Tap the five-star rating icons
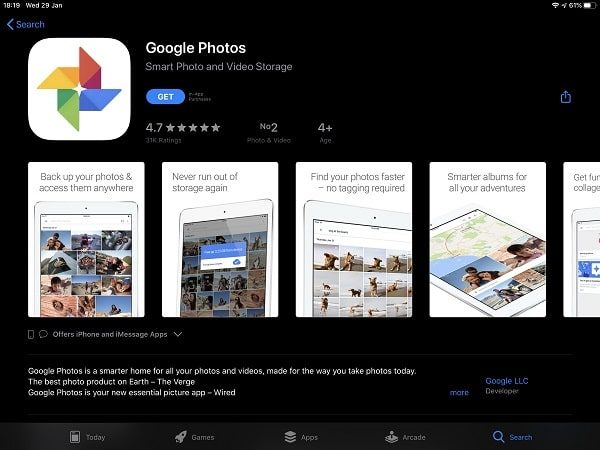This screenshot has height=450, width=600. click(x=193, y=127)
